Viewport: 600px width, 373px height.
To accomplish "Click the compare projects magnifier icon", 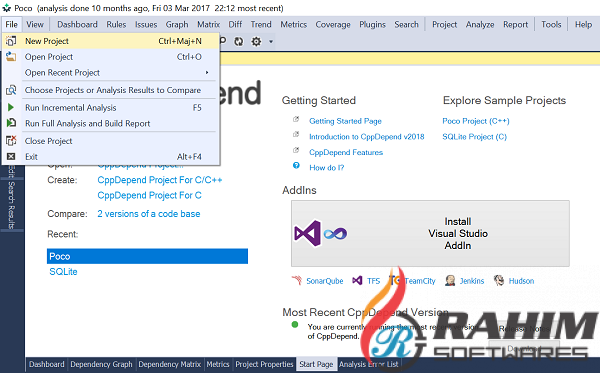I will (x=11, y=90).
